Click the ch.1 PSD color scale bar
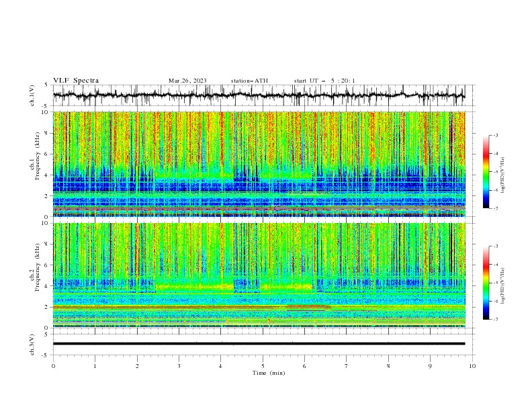Image resolution: width=532 pixels, height=411 pixels. [486, 172]
